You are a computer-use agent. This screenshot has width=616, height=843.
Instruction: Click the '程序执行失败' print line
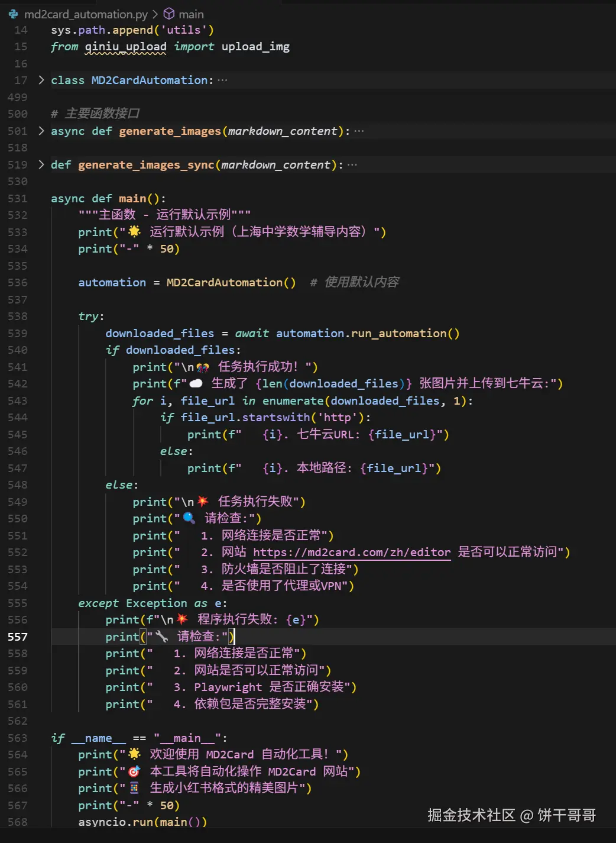click(212, 619)
